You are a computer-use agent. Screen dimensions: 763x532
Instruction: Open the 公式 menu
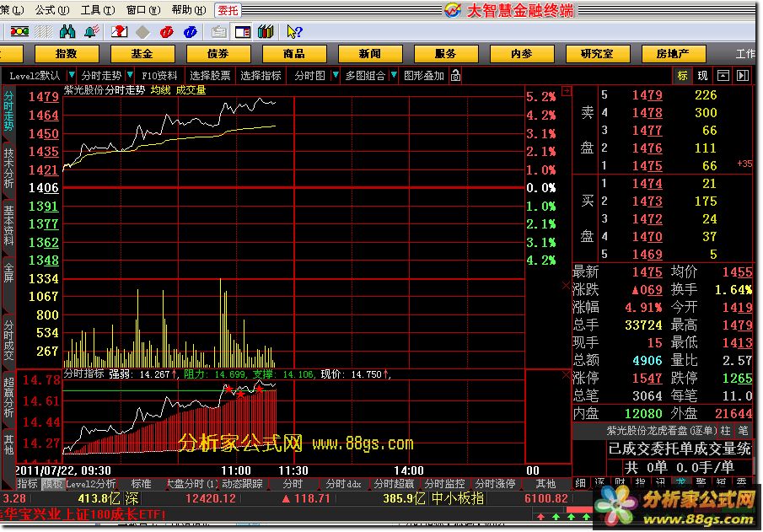coord(52,10)
